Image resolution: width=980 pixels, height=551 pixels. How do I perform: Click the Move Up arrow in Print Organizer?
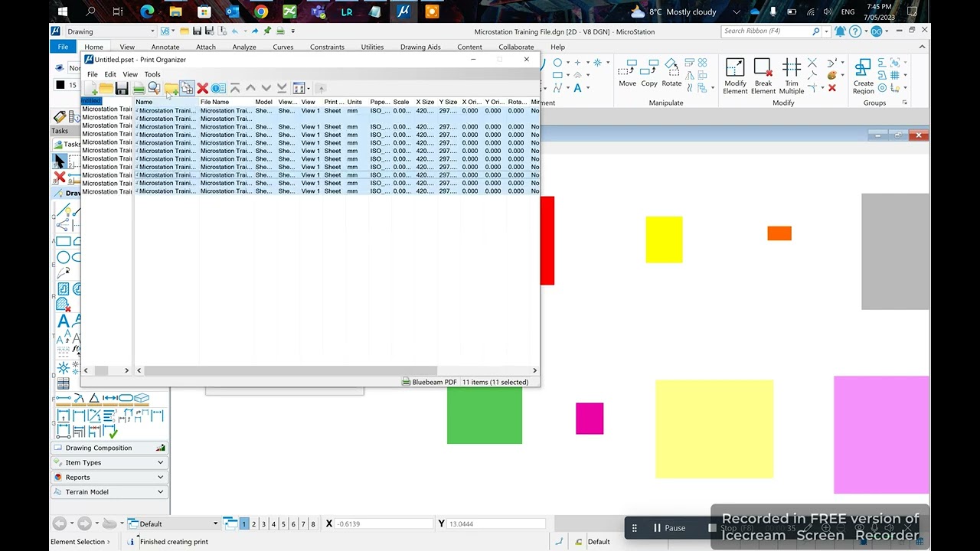tap(250, 89)
